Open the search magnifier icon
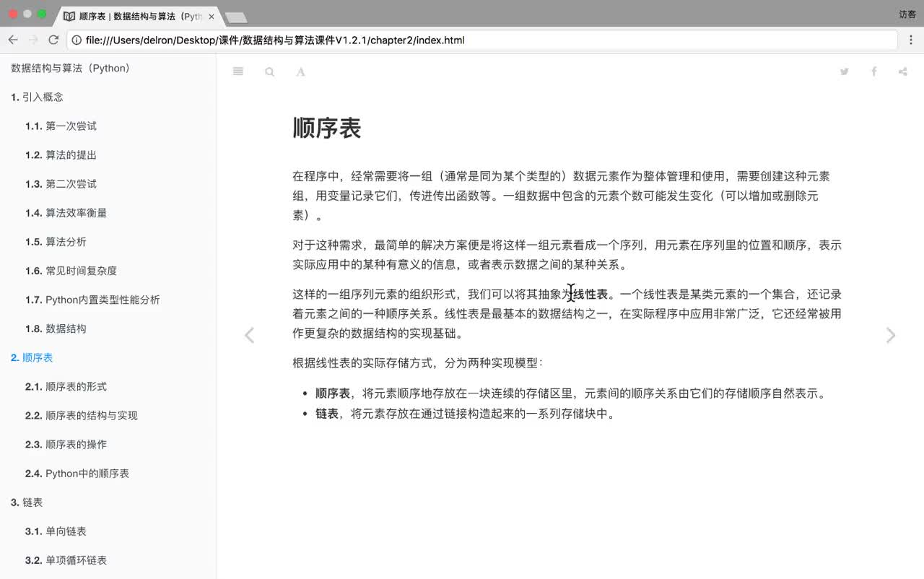This screenshot has width=924, height=579. point(269,71)
